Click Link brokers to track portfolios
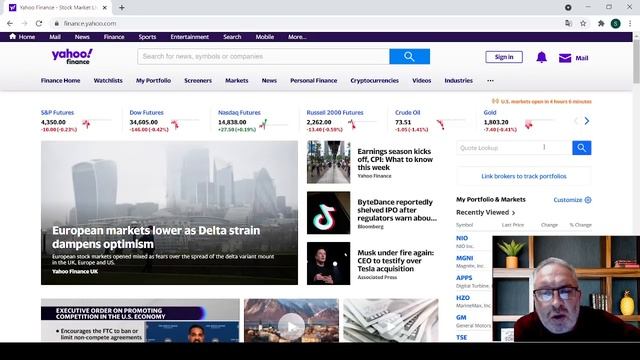Image resolution: width=640 pixels, height=360 pixels. point(524,176)
